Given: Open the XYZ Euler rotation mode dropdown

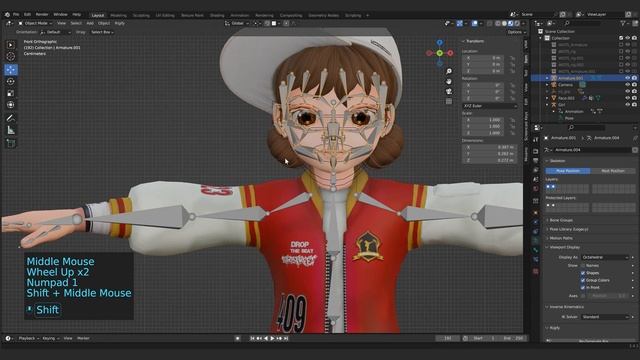Looking at the screenshot, I should click(x=490, y=106).
